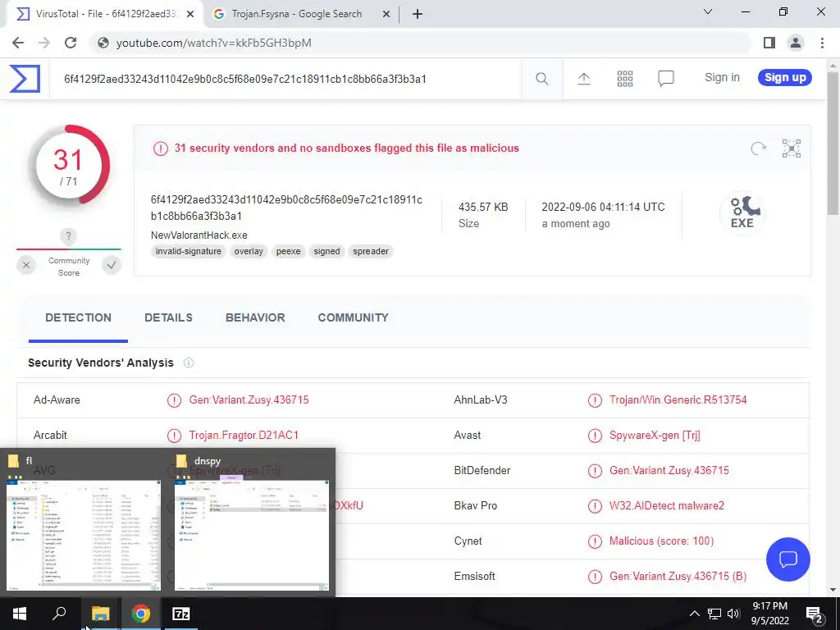
Task: Open the fl Explorer window preview
Action: 84,523
